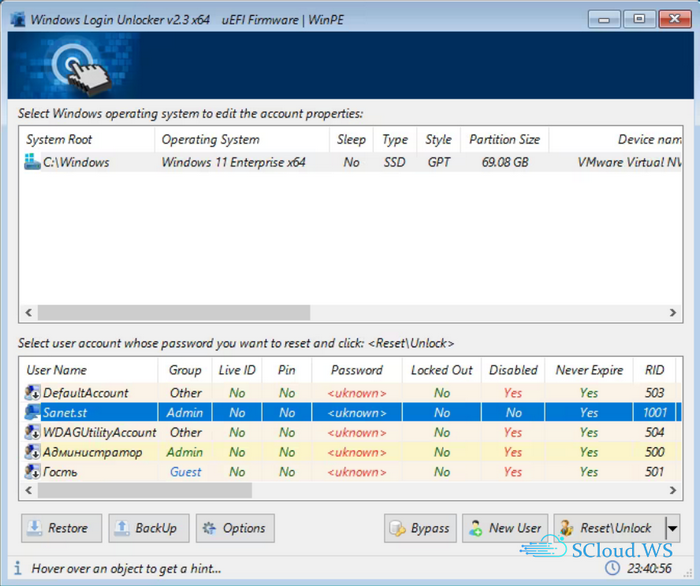Click the 23:40:56 time in status bar
700x586 pixels.
point(649,568)
